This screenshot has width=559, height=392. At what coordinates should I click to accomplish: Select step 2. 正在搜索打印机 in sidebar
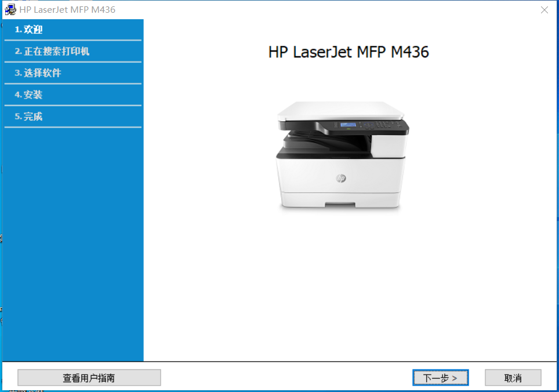tap(52, 51)
